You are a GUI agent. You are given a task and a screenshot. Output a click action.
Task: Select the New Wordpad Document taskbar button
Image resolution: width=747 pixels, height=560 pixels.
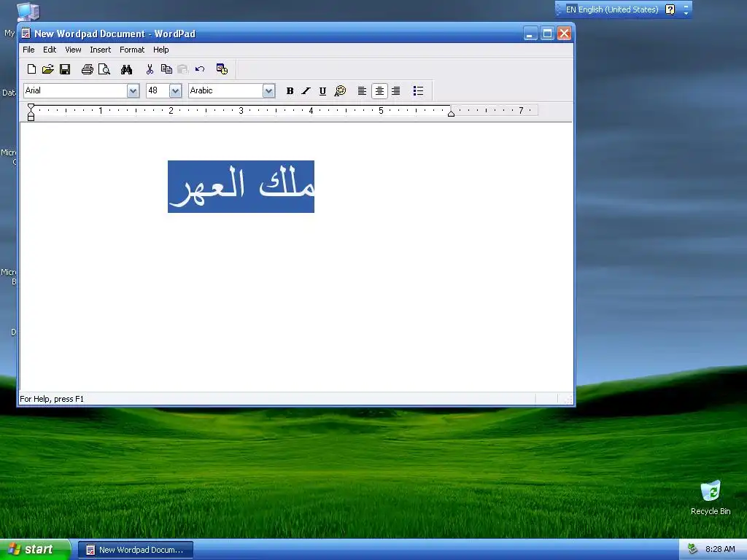coord(136,550)
